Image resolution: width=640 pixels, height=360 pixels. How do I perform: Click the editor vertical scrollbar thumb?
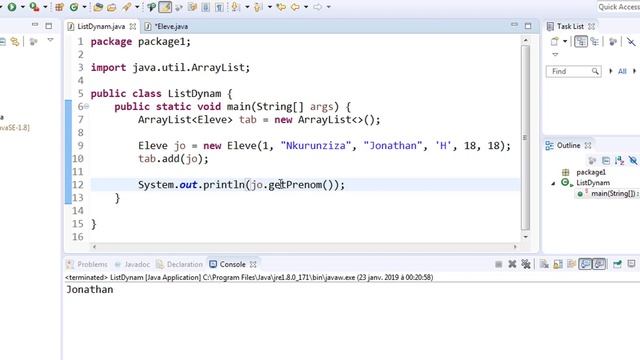(525, 137)
